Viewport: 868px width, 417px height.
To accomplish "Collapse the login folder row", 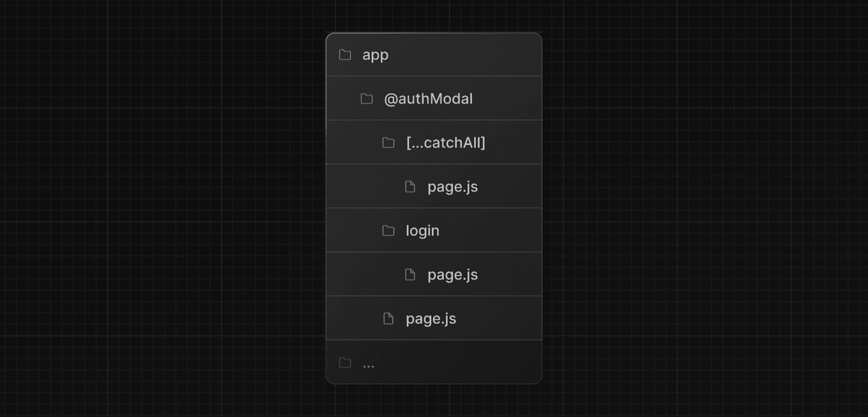I will tap(434, 230).
